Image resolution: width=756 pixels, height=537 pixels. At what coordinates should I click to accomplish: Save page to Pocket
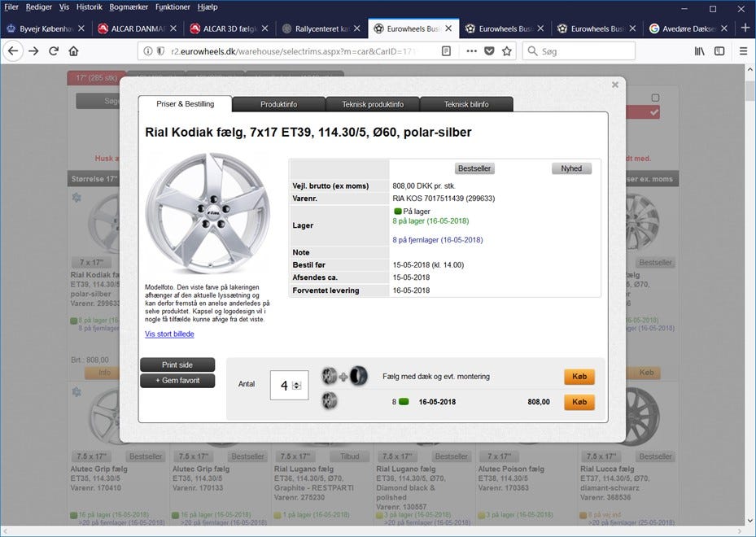click(x=489, y=51)
